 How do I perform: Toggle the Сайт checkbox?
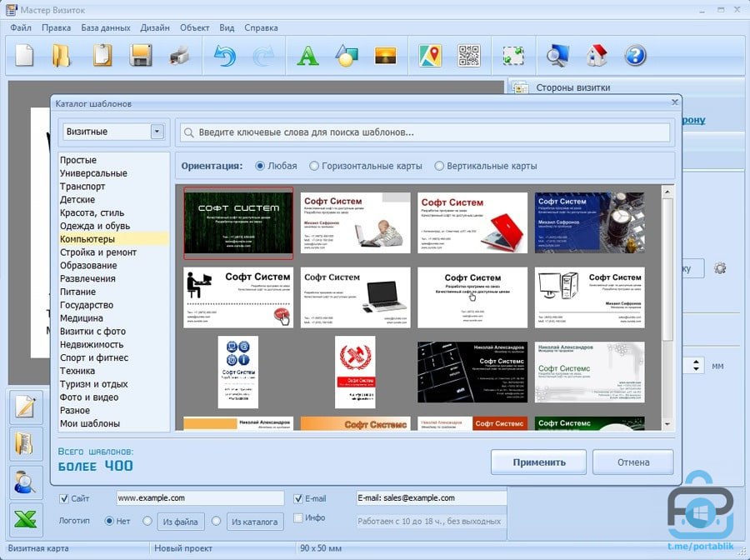pos(63,498)
